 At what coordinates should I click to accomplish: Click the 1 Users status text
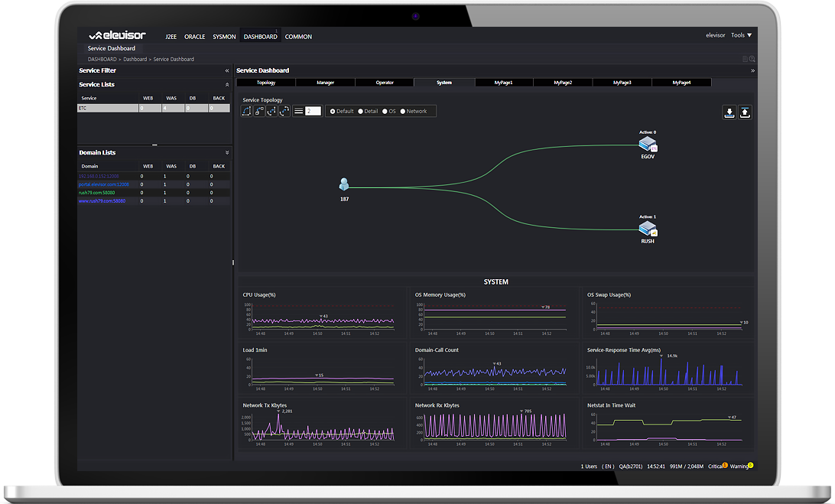pyautogui.click(x=589, y=467)
